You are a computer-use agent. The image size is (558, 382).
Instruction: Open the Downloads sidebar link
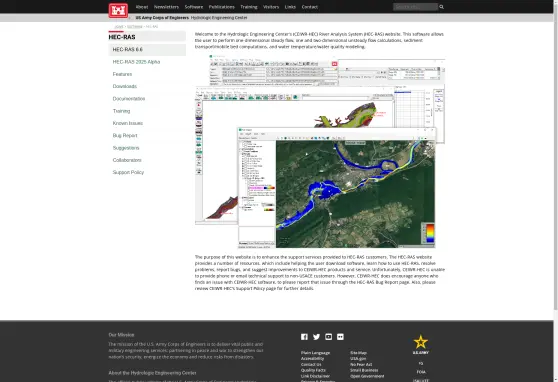[x=125, y=87]
